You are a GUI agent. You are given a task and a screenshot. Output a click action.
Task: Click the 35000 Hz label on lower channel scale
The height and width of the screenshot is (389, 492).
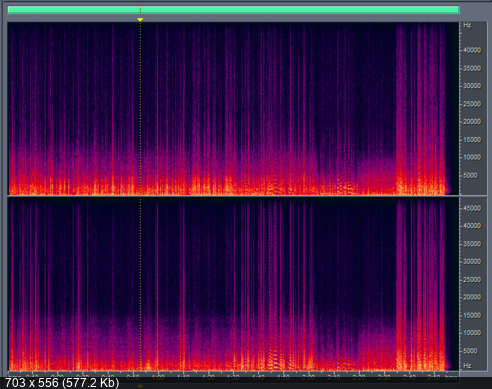pos(472,244)
